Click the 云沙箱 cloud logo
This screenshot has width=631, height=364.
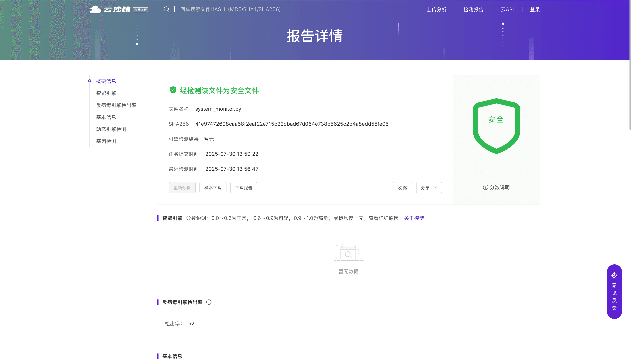pyautogui.click(x=95, y=10)
